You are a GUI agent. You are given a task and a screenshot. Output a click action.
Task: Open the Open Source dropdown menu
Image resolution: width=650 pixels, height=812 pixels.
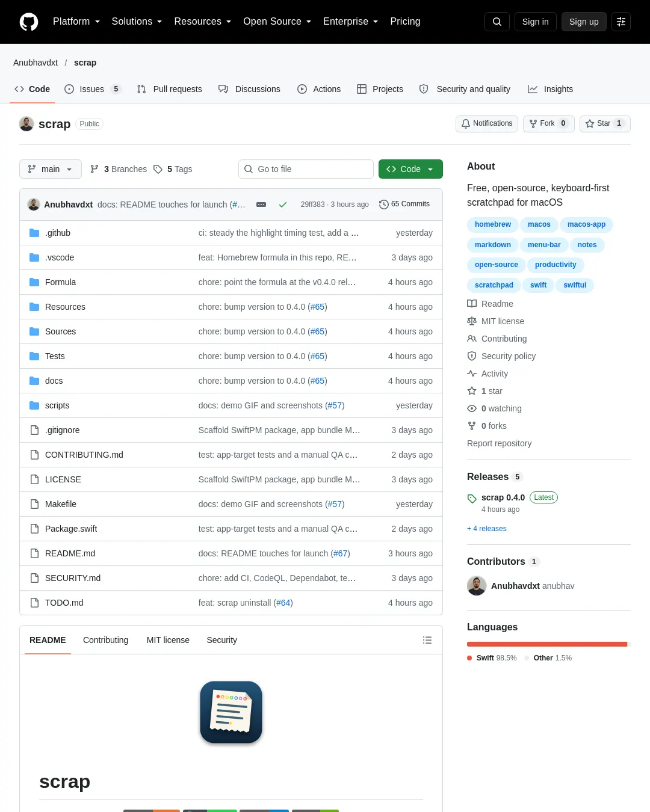277,22
